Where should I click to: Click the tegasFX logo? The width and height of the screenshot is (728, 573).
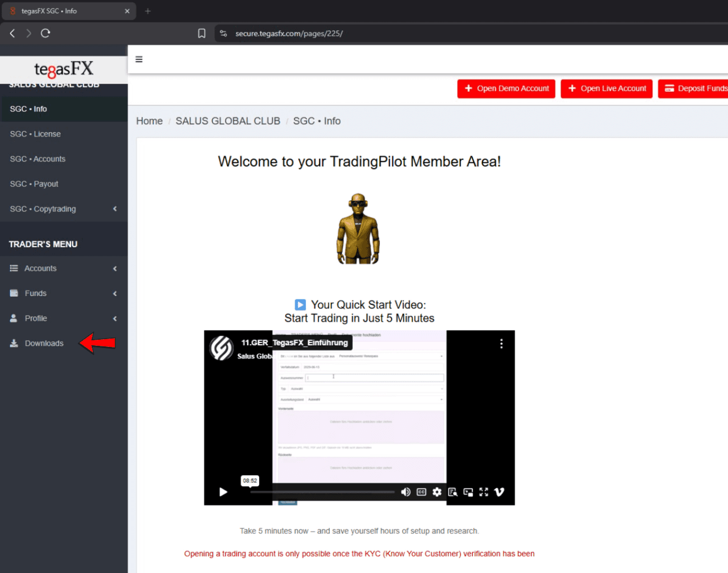64,69
